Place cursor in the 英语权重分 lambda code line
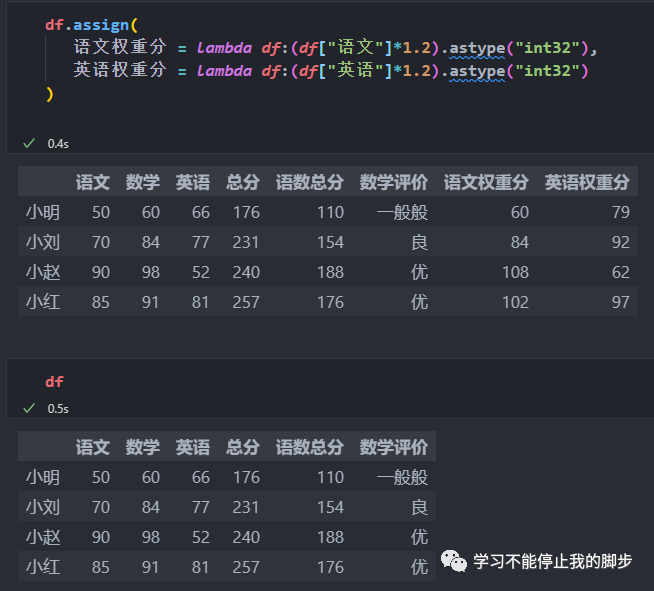The width and height of the screenshot is (654, 591). [331, 70]
